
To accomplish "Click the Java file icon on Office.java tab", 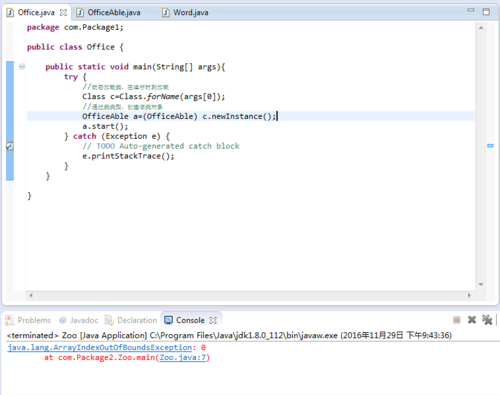I will 10,13.
